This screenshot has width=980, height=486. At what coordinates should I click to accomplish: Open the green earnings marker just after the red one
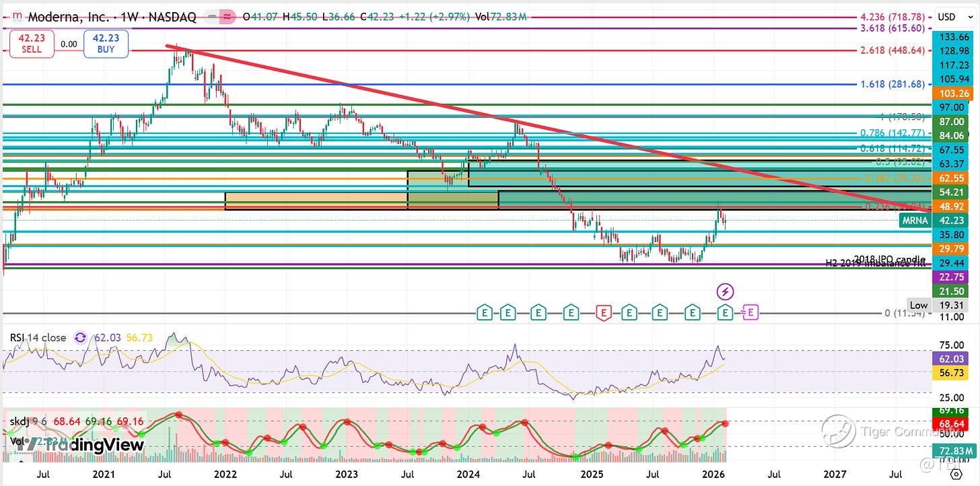coord(629,312)
